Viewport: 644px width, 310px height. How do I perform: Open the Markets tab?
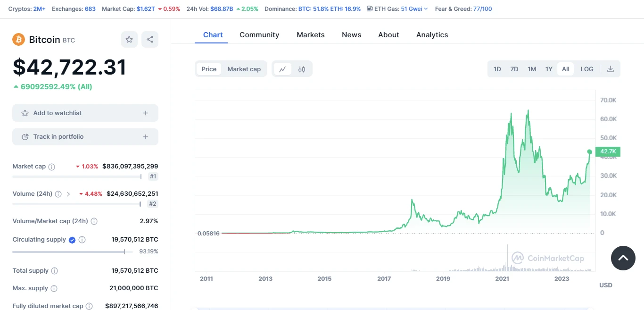(311, 35)
